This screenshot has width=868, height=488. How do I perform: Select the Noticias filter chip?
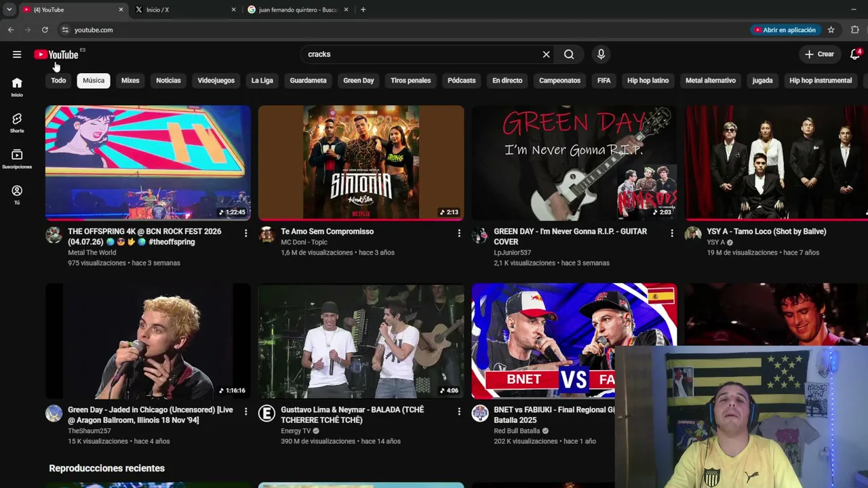tap(168, 81)
